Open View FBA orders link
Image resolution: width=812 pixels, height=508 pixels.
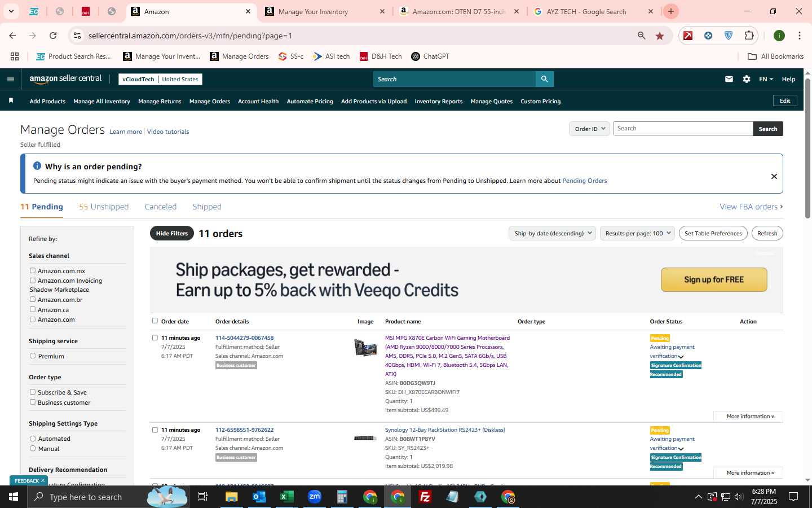click(751, 207)
